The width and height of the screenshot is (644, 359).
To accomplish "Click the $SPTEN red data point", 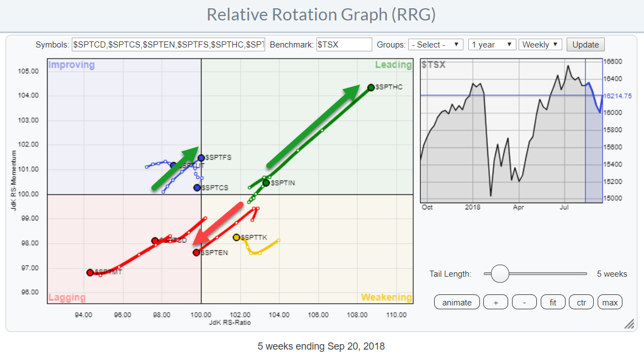I will 196,252.
